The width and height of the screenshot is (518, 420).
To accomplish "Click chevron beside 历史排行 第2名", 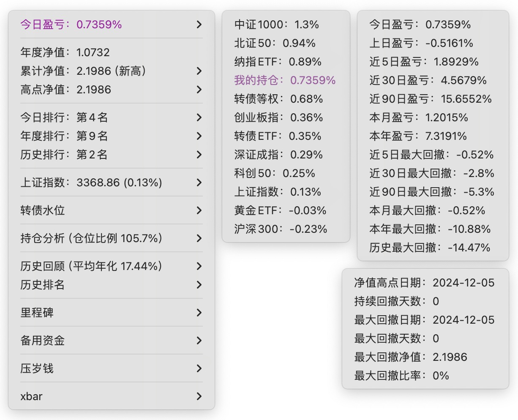I will (x=199, y=155).
